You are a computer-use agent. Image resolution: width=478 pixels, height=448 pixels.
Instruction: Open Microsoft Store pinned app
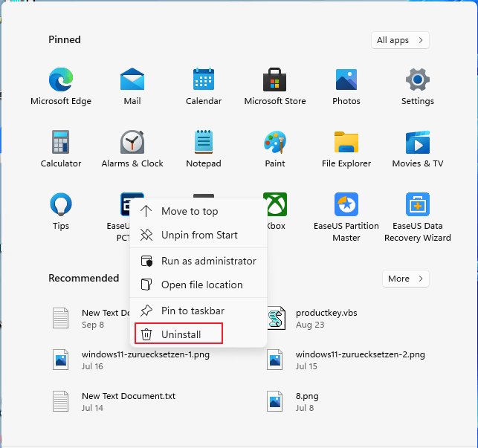tap(275, 80)
